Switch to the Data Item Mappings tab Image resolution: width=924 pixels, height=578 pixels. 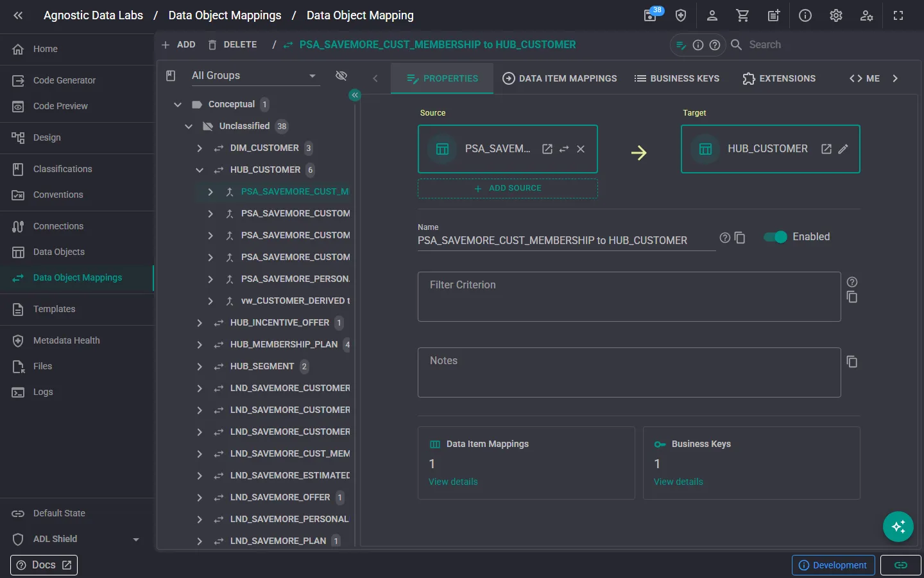(x=560, y=78)
